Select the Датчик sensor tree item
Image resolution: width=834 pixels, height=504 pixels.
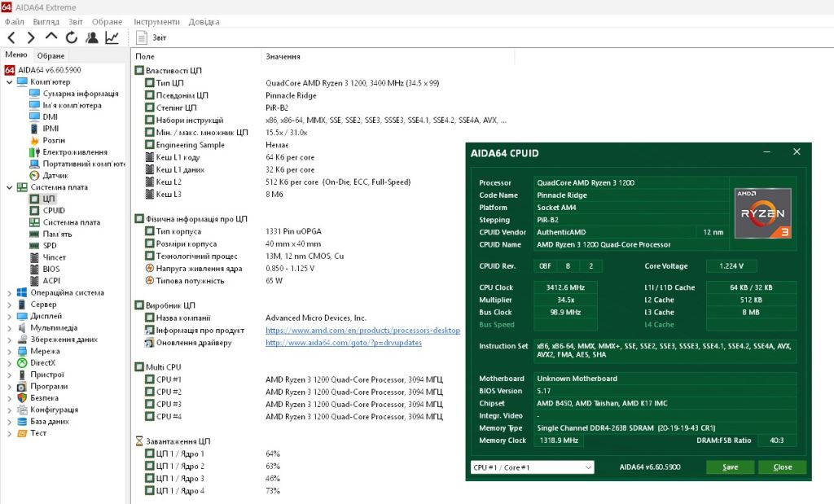tap(55, 175)
